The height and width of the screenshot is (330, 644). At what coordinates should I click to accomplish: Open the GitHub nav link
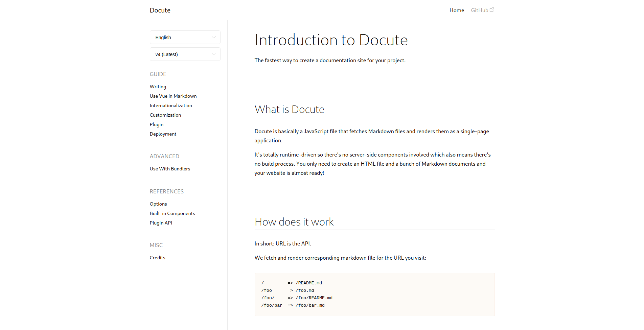click(479, 10)
